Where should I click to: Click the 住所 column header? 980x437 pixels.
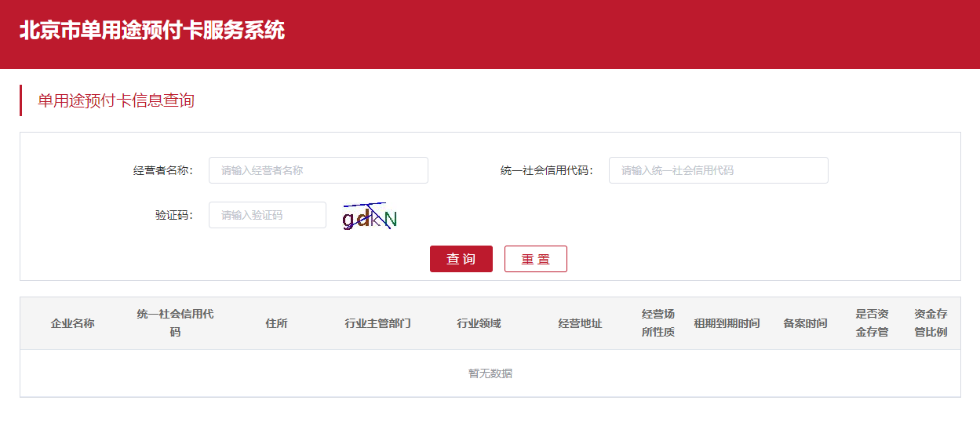tap(276, 323)
